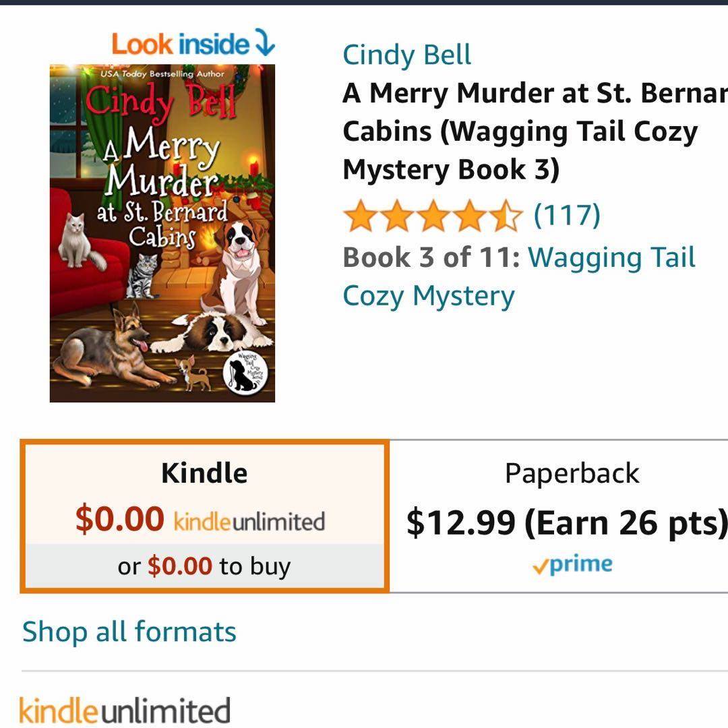The width and height of the screenshot is (728, 728).
Task: Open the Wagging Tail Cozy Mystery series link
Action: tap(519, 277)
